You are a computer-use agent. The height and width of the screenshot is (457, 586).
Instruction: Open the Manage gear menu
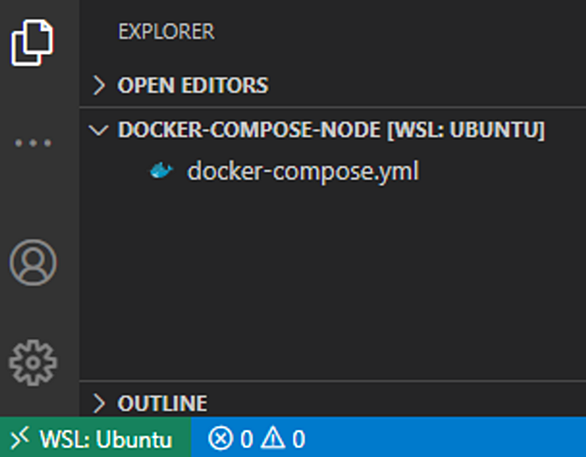[33, 362]
